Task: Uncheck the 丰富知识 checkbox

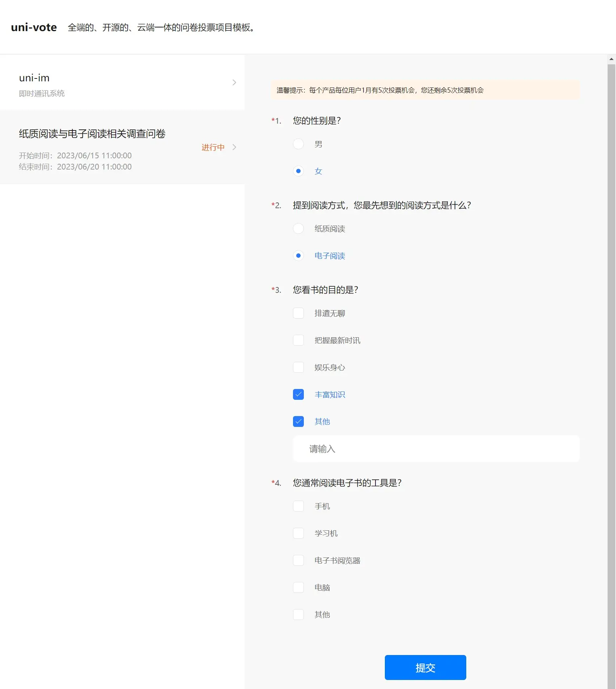Action: (x=298, y=394)
